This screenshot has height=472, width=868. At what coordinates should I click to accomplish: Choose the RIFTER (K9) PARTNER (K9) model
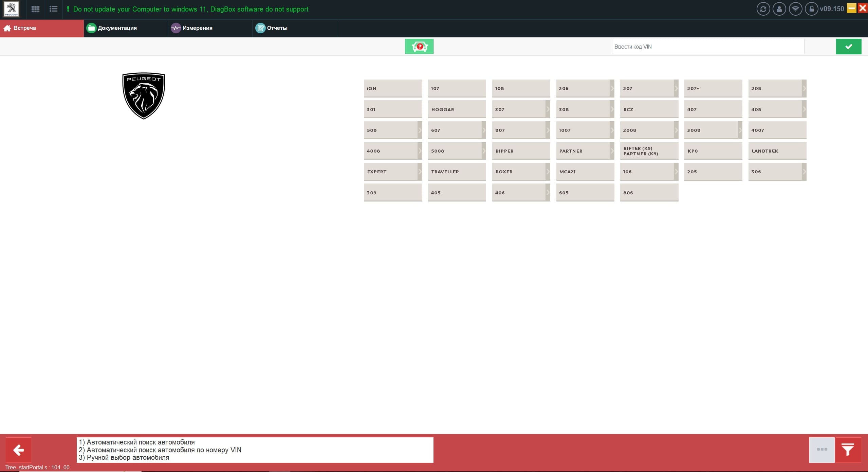[x=649, y=151]
